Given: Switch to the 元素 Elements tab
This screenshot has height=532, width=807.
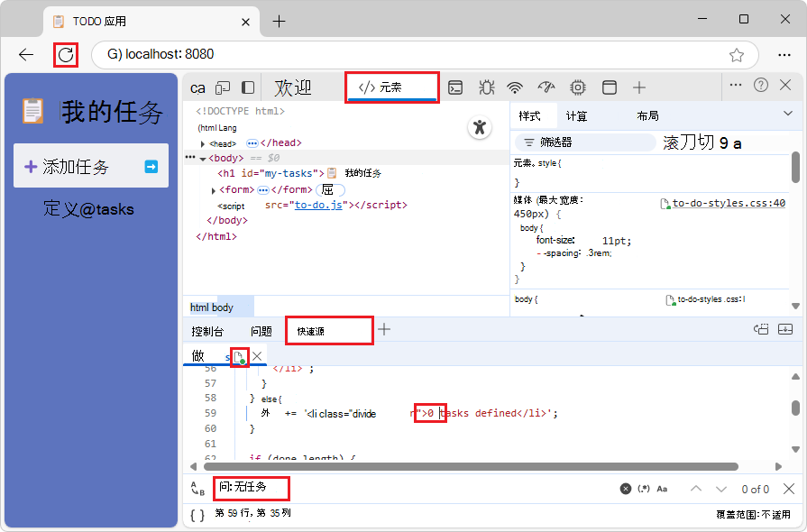Looking at the screenshot, I should 391,87.
